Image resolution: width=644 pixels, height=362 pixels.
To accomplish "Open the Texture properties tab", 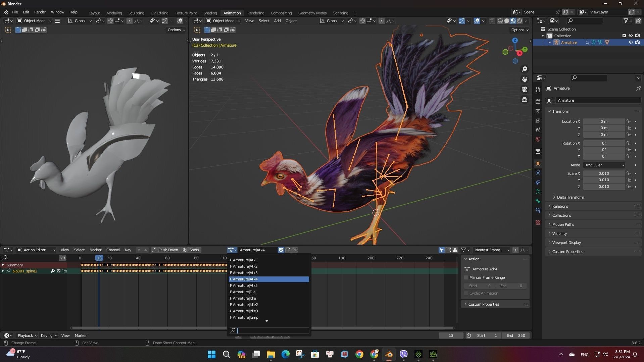I will tap(538, 222).
